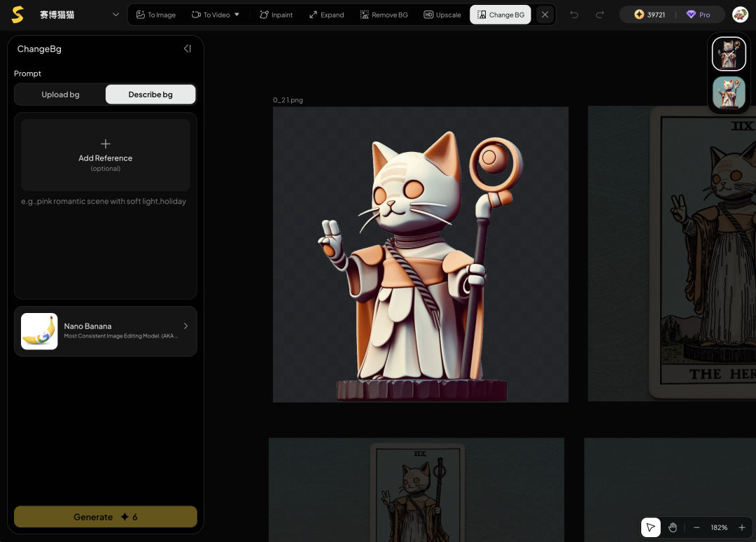Select the Expand tool

326,15
